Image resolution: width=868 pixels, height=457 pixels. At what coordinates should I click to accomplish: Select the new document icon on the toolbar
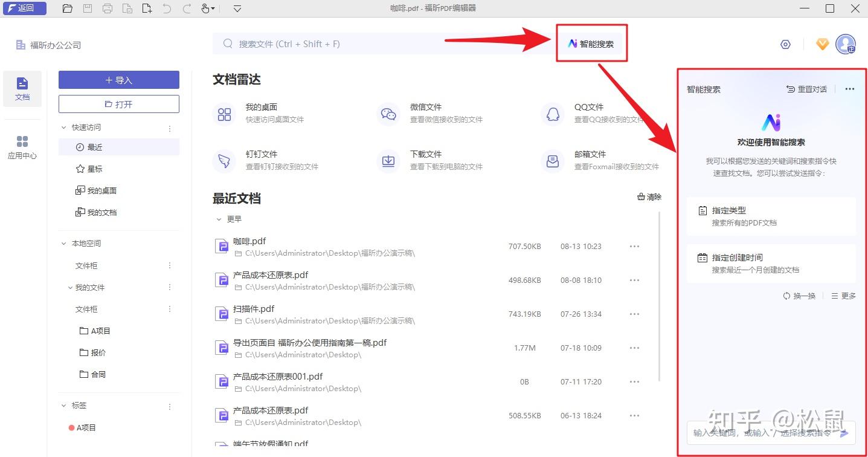pyautogui.click(x=147, y=8)
